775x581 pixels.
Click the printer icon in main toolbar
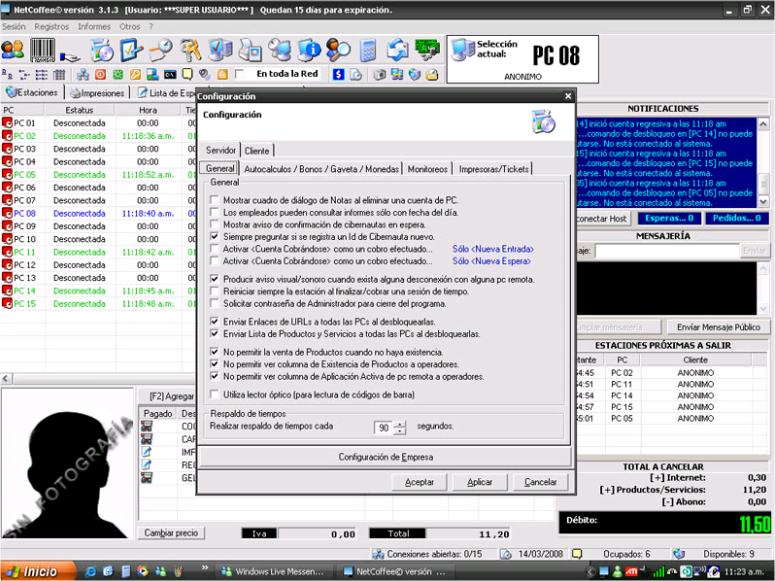point(250,50)
